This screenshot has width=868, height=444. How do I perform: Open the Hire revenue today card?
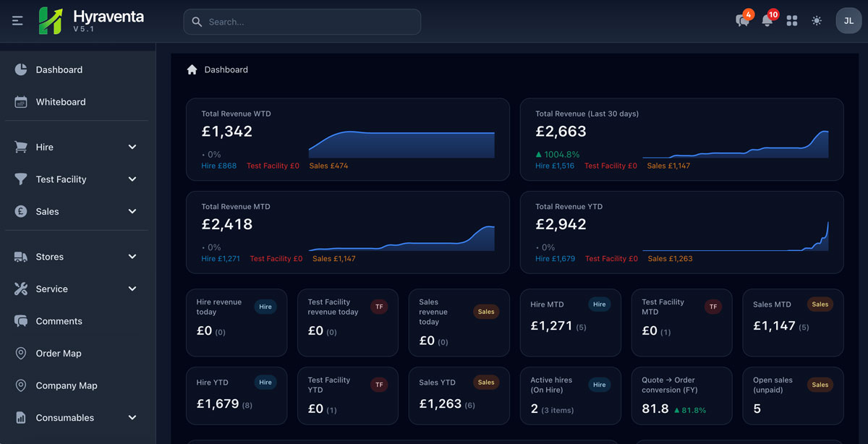[237, 323]
